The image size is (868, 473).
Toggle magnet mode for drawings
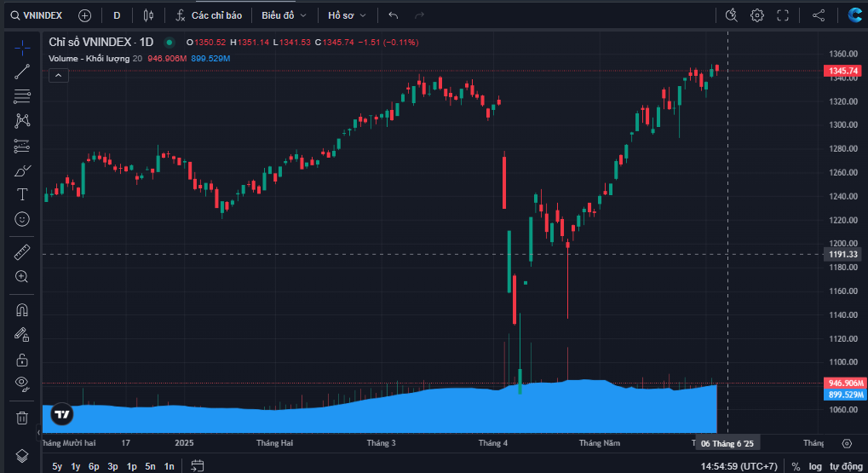pos(22,310)
